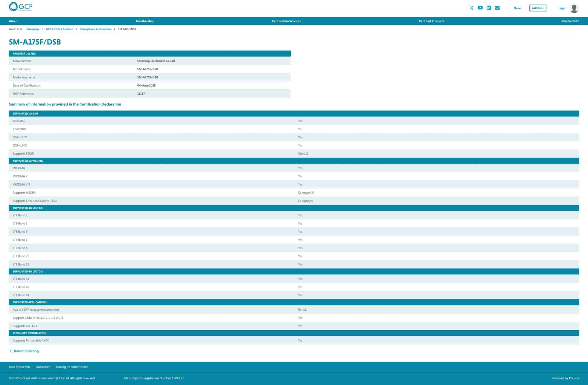The width and height of the screenshot is (588, 385).
Task: Click the Return to listing arrow
Action: (11, 351)
